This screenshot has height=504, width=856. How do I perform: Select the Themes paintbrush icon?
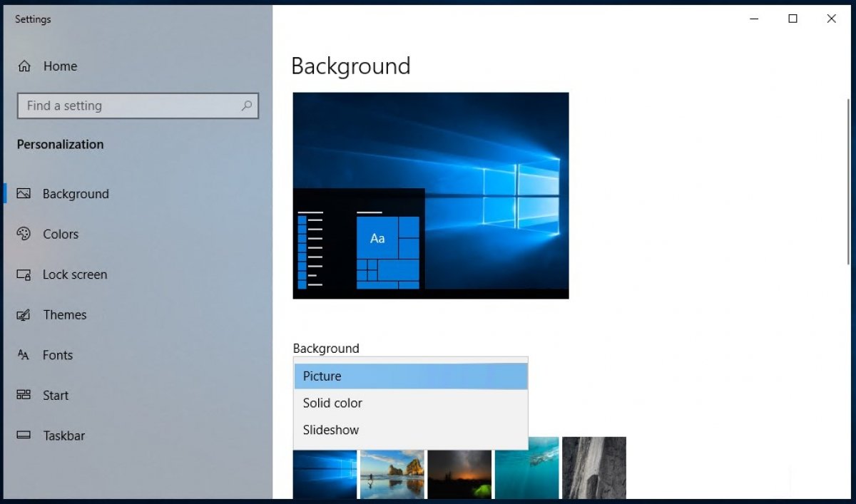[24, 314]
